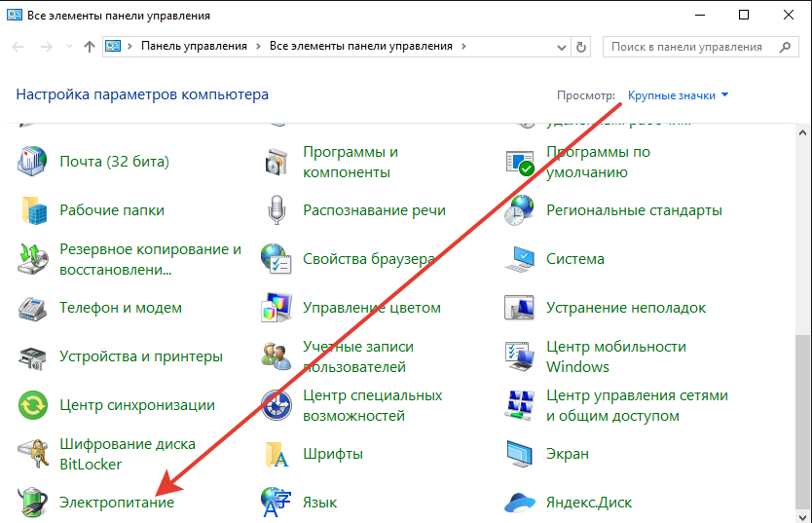Click Панель управления breadcrumb in address bar

[x=195, y=46]
